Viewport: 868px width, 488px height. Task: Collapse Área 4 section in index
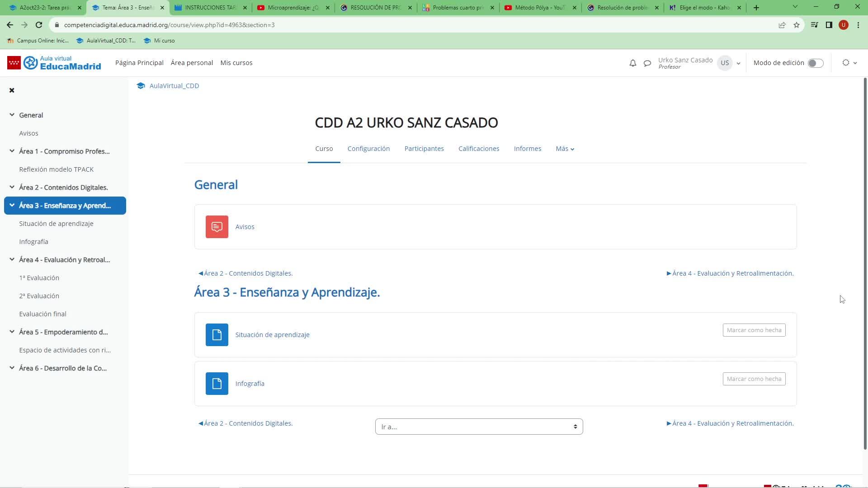click(x=12, y=259)
